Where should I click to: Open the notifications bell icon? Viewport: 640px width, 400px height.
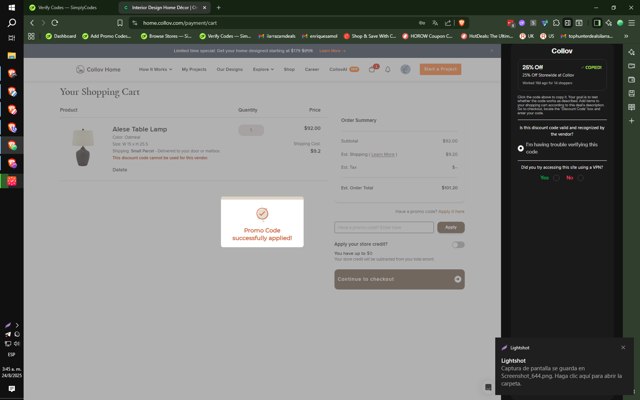tap(388, 69)
